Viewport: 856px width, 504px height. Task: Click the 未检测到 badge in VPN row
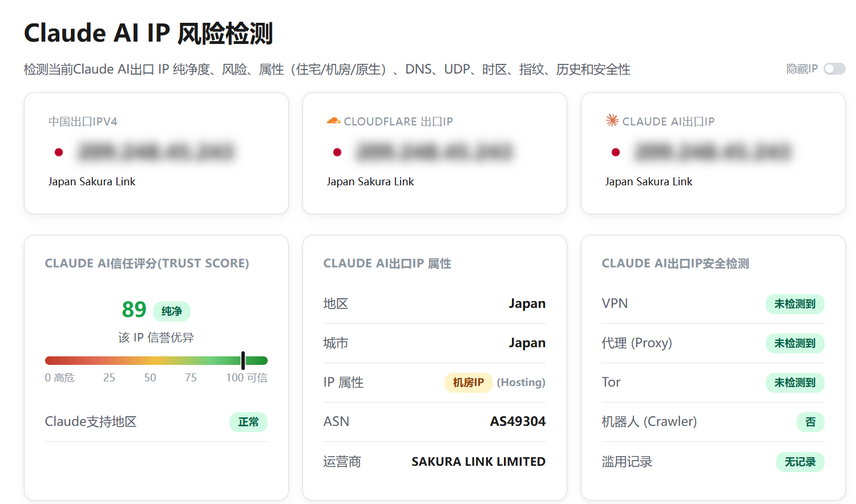tap(795, 304)
